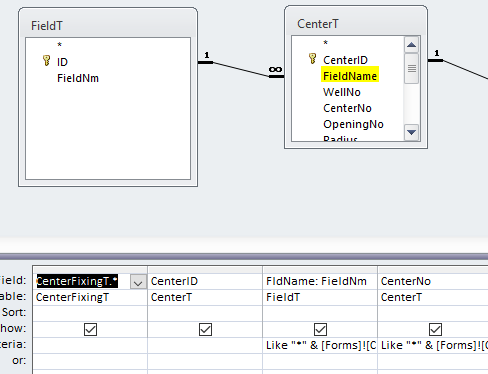Select CenterNo in the CenterT field list
This screenshot has width=488, height=374.
347,108
